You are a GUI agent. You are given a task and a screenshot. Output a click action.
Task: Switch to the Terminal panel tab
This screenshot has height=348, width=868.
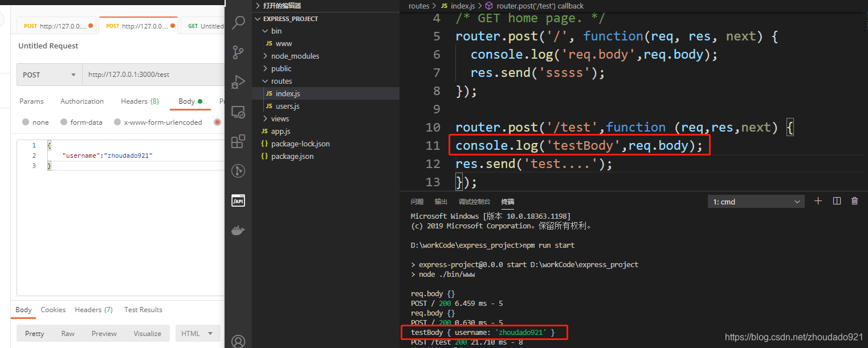click(507, 202)
